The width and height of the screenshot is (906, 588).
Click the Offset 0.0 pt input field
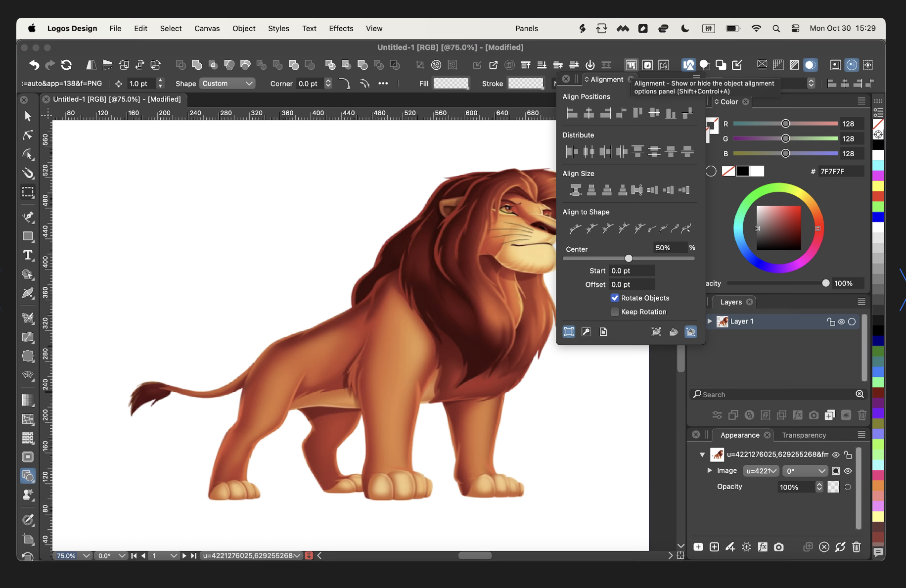tap(632, 284)
